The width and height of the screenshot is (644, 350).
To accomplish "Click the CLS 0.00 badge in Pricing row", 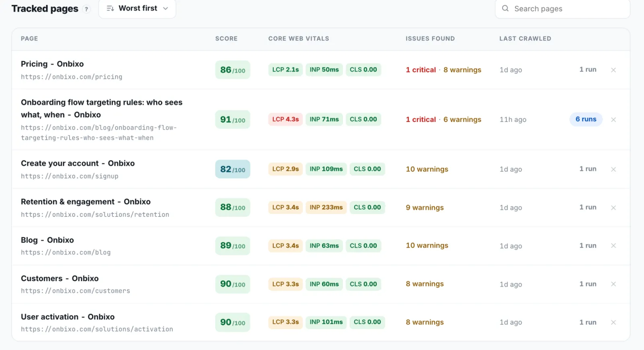I will point(363,70).
